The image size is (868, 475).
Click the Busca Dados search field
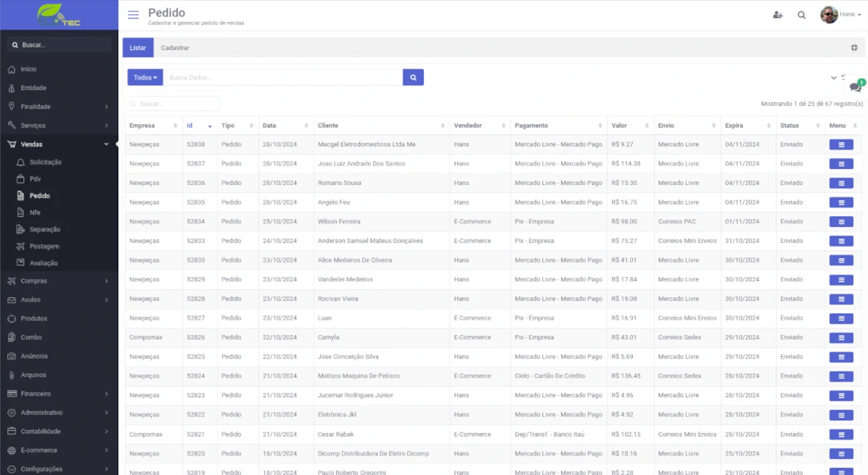282,78
